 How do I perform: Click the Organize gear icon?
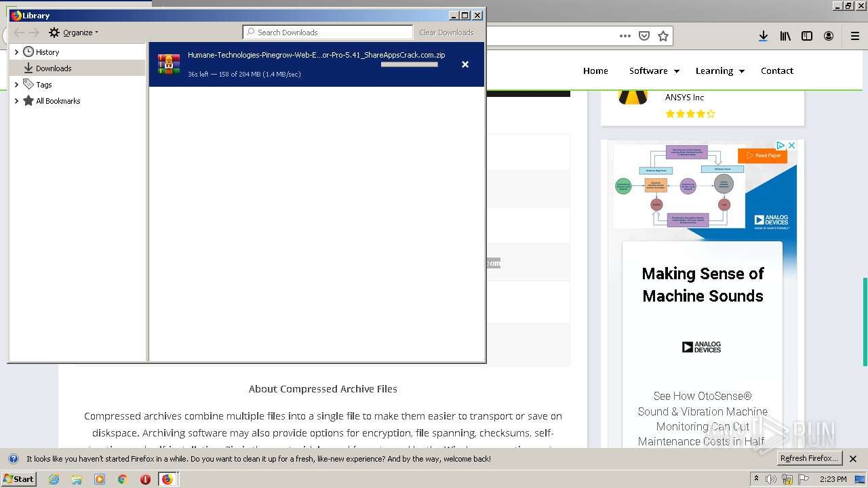tap(54, 33)
